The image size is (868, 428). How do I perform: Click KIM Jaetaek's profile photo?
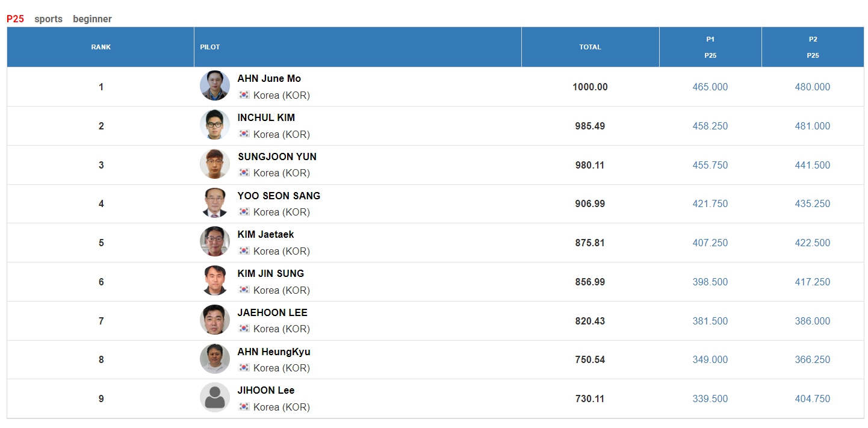(x=215, y=241)
